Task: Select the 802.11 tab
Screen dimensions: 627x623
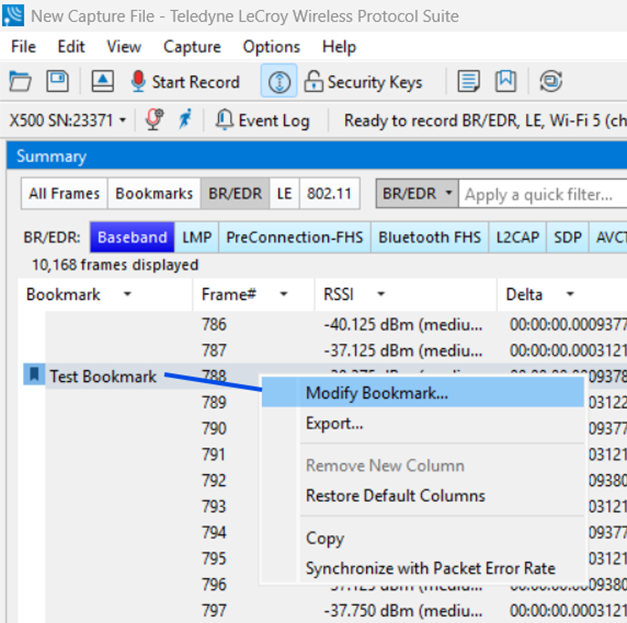Action: [x=329, y=194]
